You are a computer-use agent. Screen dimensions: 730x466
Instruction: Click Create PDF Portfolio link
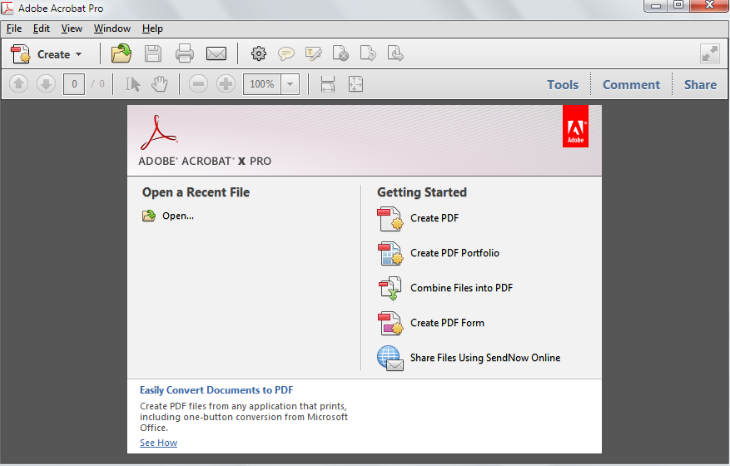pyautogui.click(x=455, y=253)
